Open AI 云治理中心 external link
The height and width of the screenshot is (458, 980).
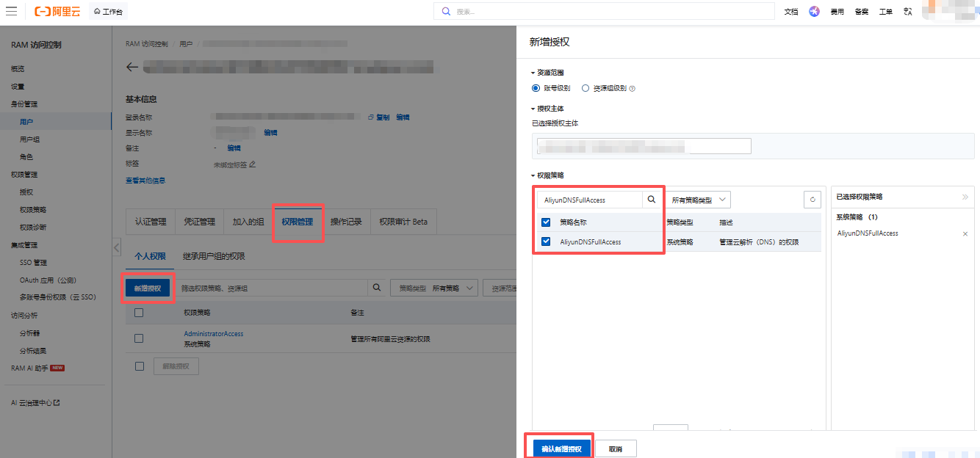coord(35,403)
